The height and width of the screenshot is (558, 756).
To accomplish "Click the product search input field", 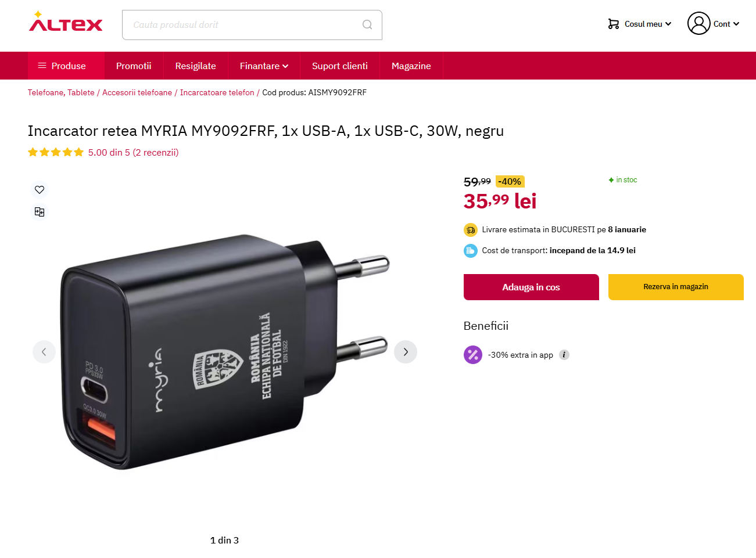I will [x=244, y=25].
